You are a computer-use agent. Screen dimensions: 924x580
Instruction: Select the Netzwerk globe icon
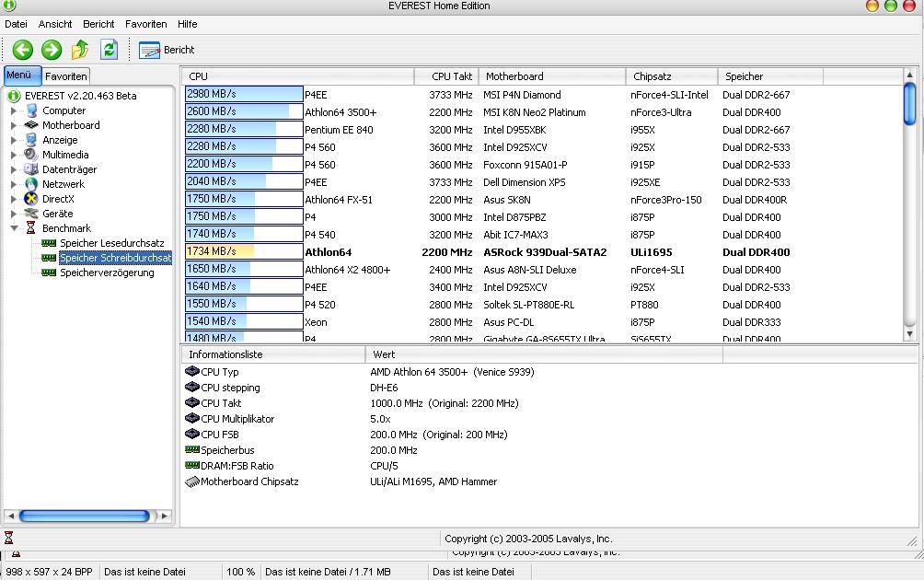click(31, 184)
